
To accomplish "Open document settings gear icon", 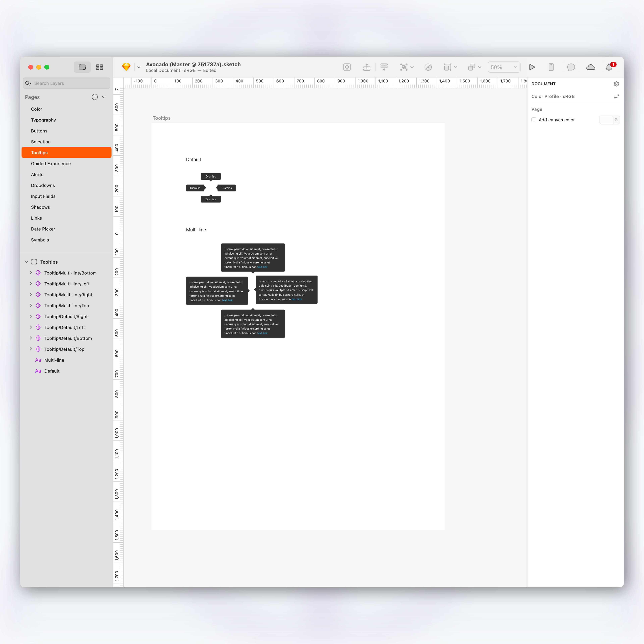I will [x=616, y=84].
